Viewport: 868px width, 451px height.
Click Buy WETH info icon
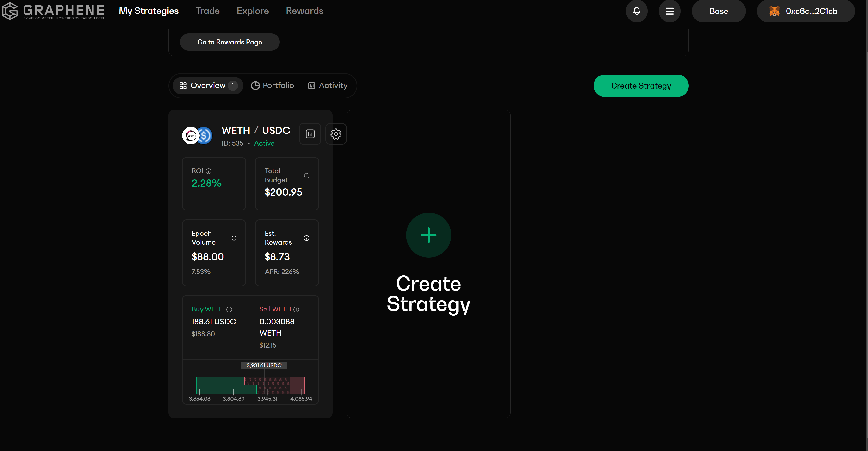pos(229,309)
